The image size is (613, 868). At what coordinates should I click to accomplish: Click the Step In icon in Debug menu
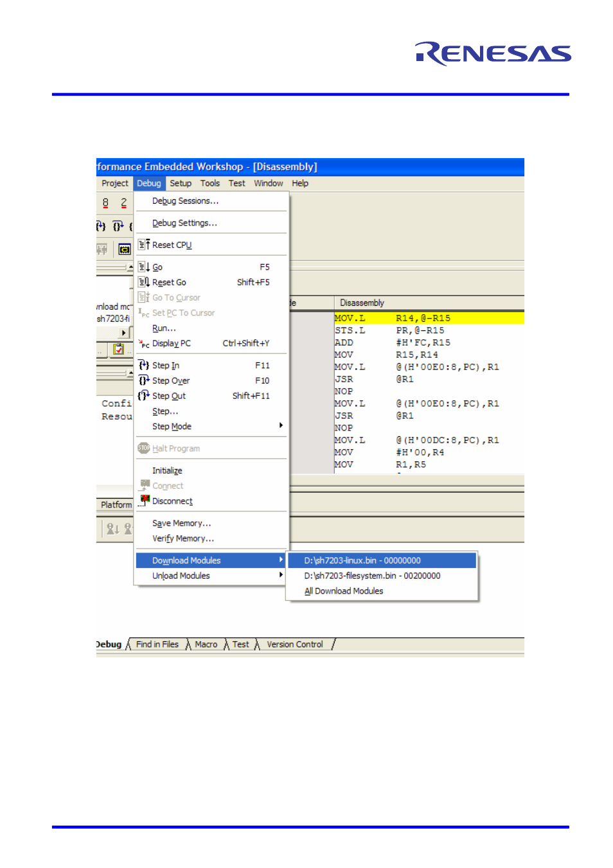(x=144, y=365)
